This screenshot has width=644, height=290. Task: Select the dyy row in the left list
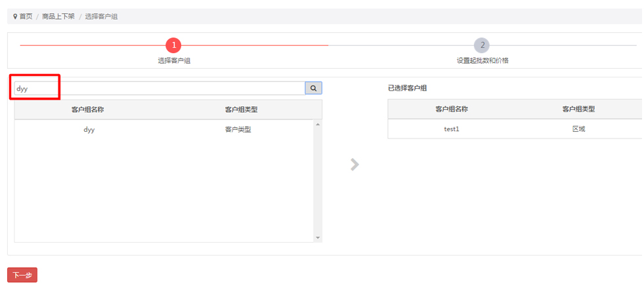coord(89,129)
